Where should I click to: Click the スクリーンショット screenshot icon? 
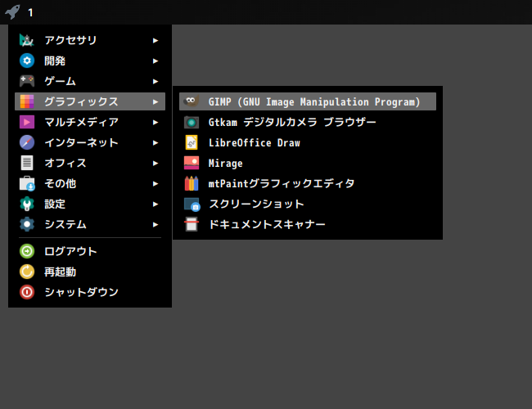192,204
